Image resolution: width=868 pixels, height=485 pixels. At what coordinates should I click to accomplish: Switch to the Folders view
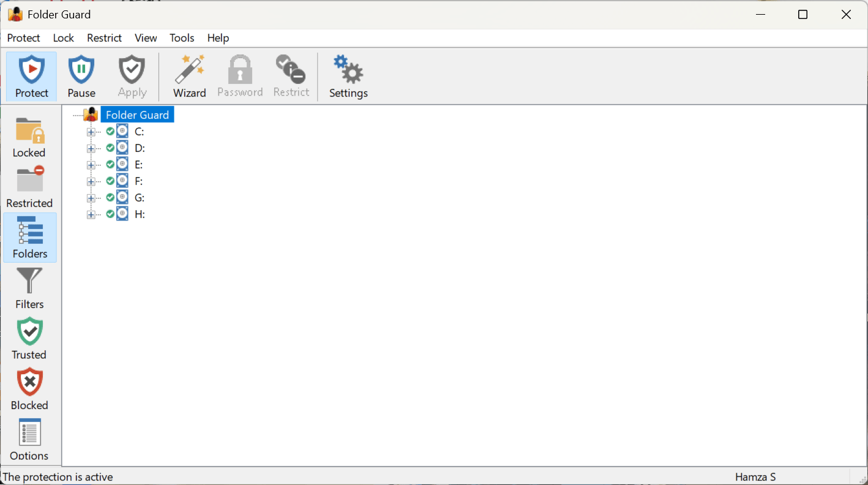(30, 238)
